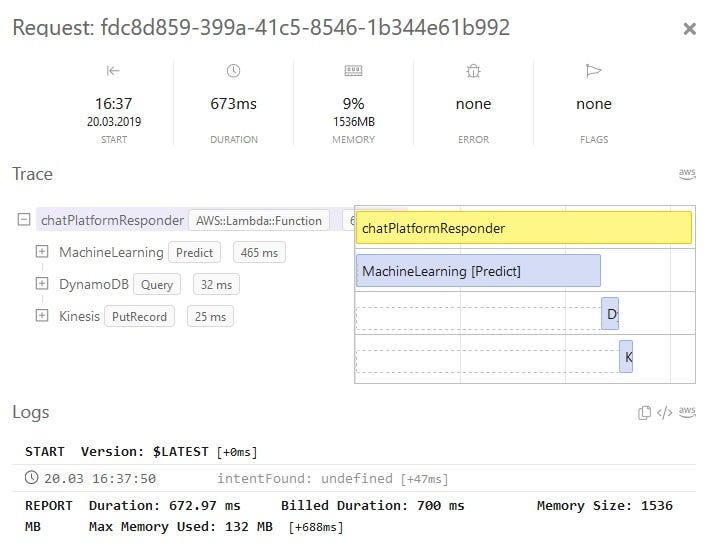The image size is (708, 558).
Task: Copy logs with clipboard icon
Action: (x=644, y=412)
